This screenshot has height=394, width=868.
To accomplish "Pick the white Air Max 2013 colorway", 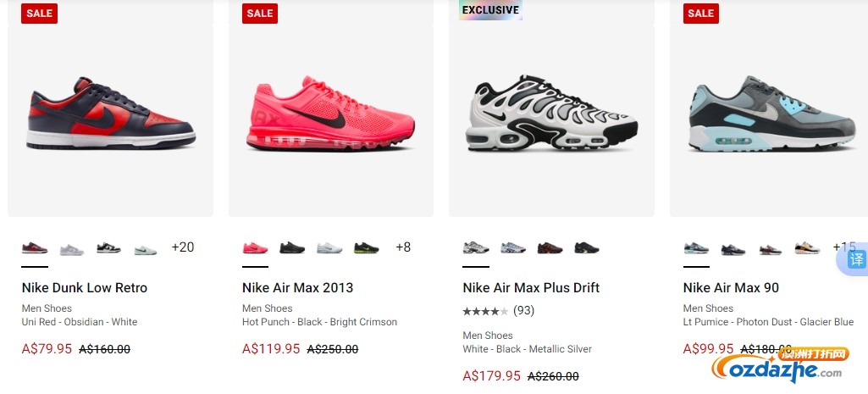I will (329, 247).
